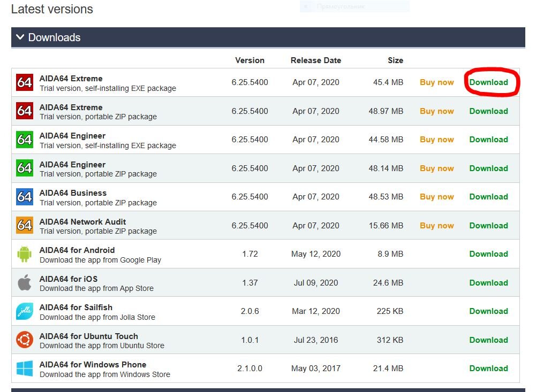Click the AIDA64 Network Audit orange icon

[25, 225]
